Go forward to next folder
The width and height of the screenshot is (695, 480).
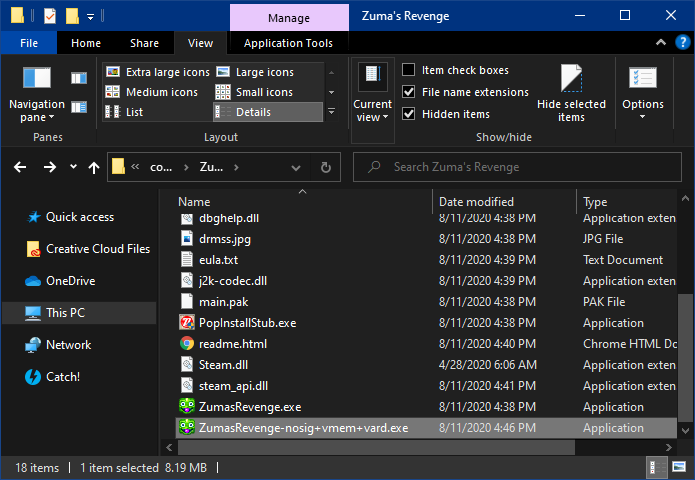[x=50, y=167]
